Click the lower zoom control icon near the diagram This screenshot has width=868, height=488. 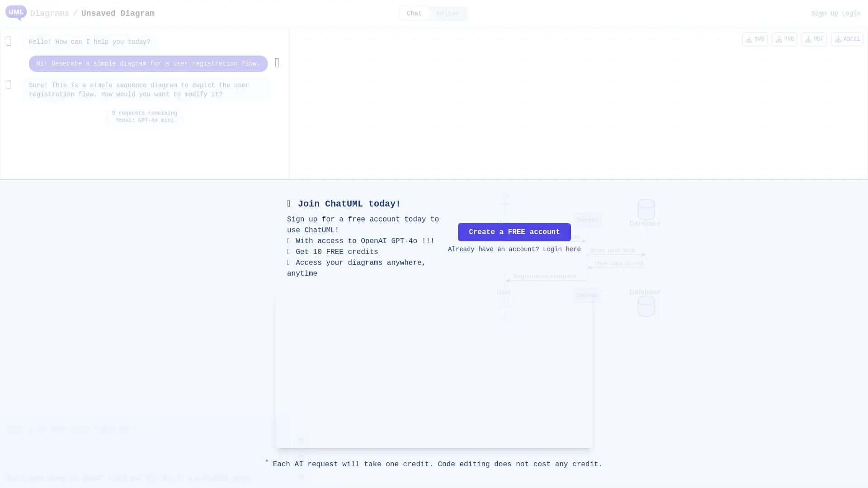tap(301, 476)
